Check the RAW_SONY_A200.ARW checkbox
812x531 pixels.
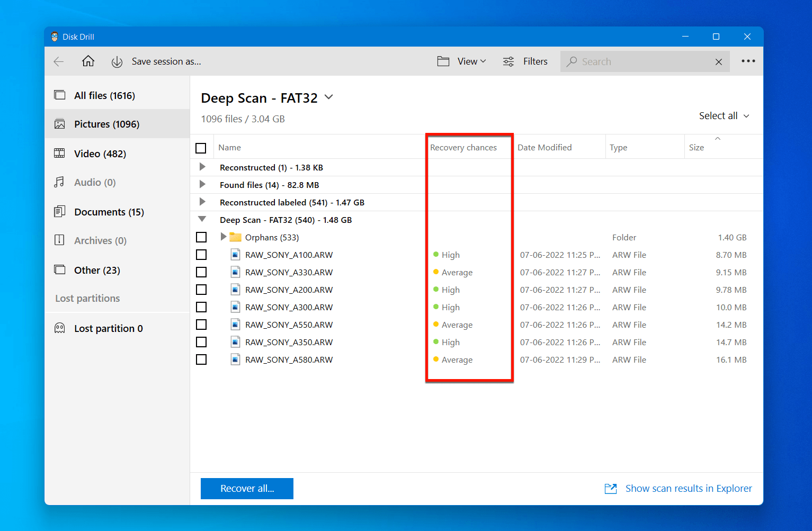201,290
